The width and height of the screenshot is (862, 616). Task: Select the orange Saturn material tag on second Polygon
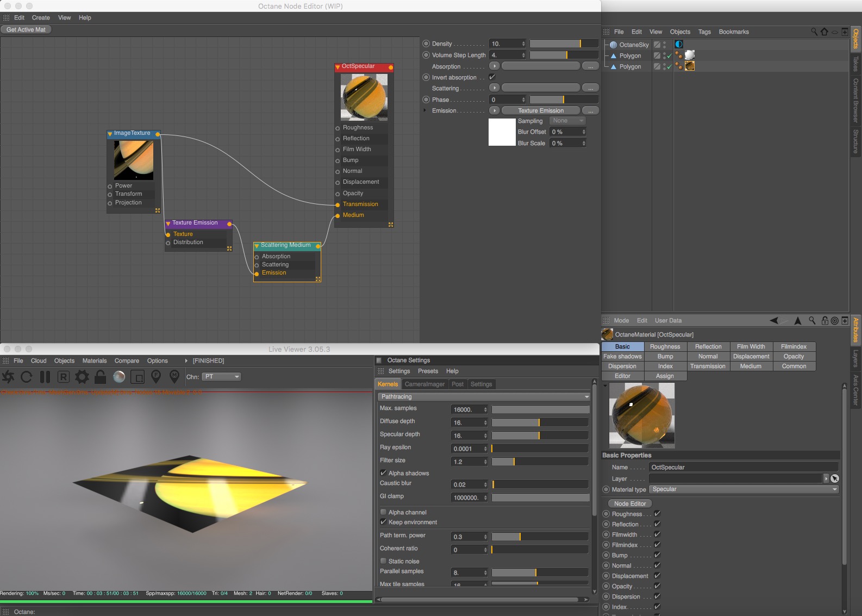tap(690, 66)
